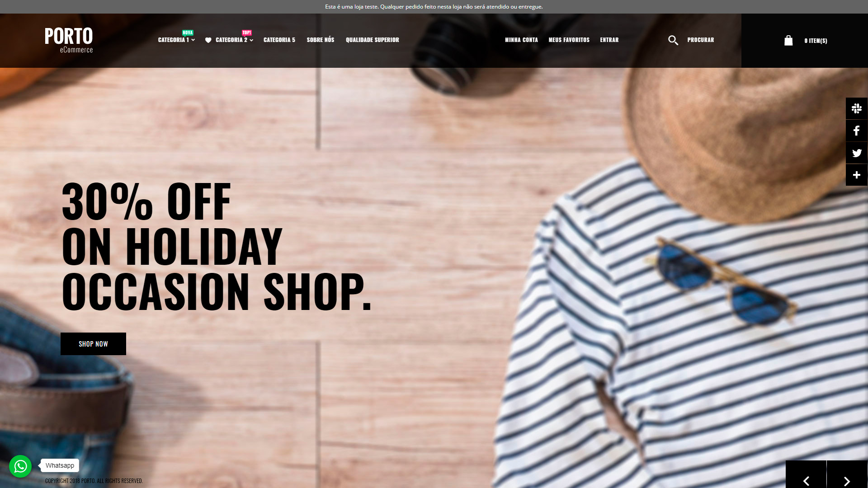Open the Minha Conta link
This screenshot has width=868, height=488.
click(x=521, y=40)
